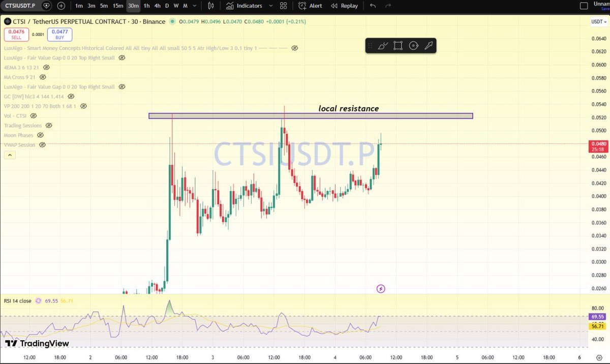This screenshot has width=610, height=364.
Task: Click the SELL 0.0476 button
Action: click(x=15, y=34)
